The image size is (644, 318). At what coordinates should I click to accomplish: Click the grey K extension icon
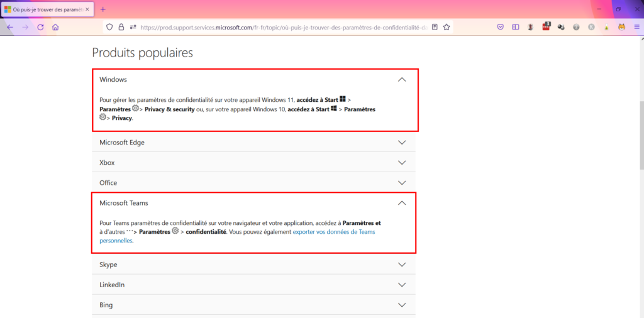591,28
